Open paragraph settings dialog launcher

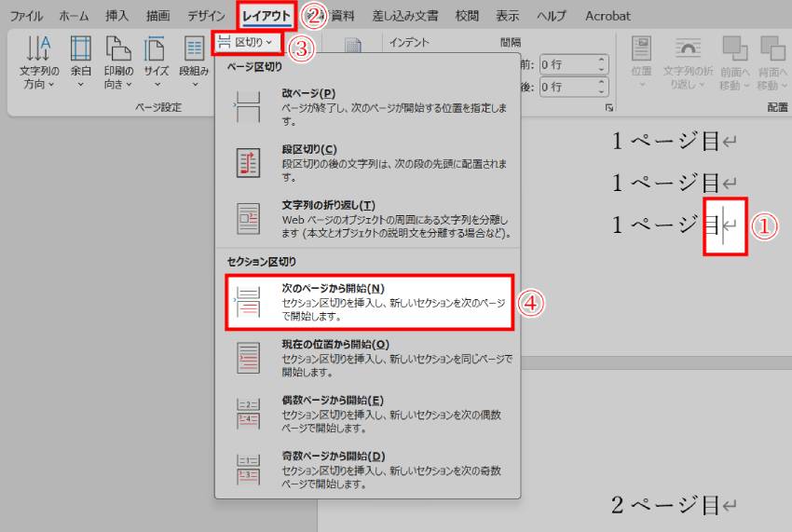609,108
